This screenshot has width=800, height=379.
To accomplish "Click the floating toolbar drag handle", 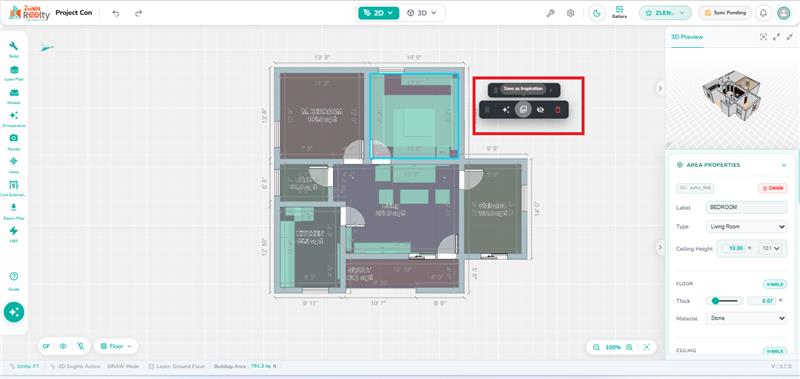I will click(487, 110).
